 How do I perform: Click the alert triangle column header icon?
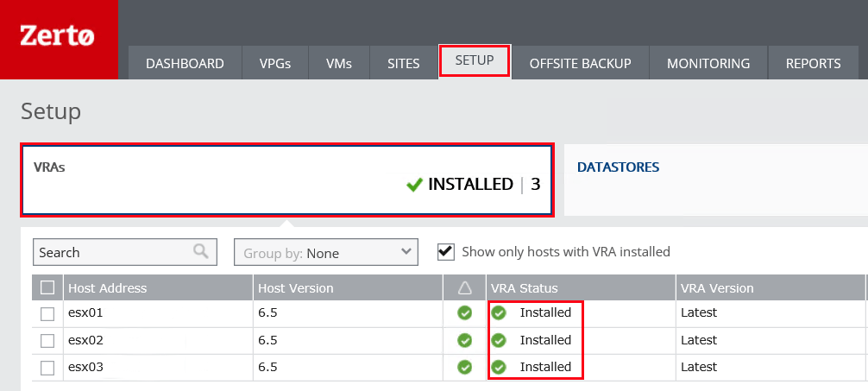click(465, 288)
